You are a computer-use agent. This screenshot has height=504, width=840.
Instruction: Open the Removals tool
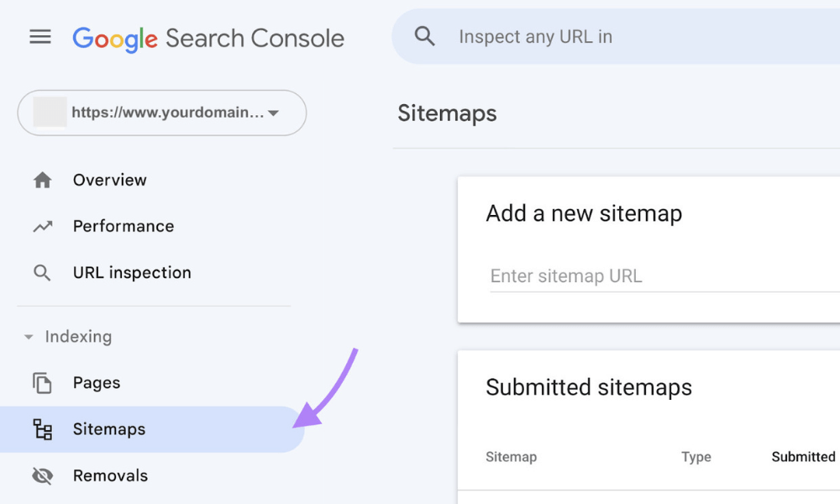click(110, 475)
